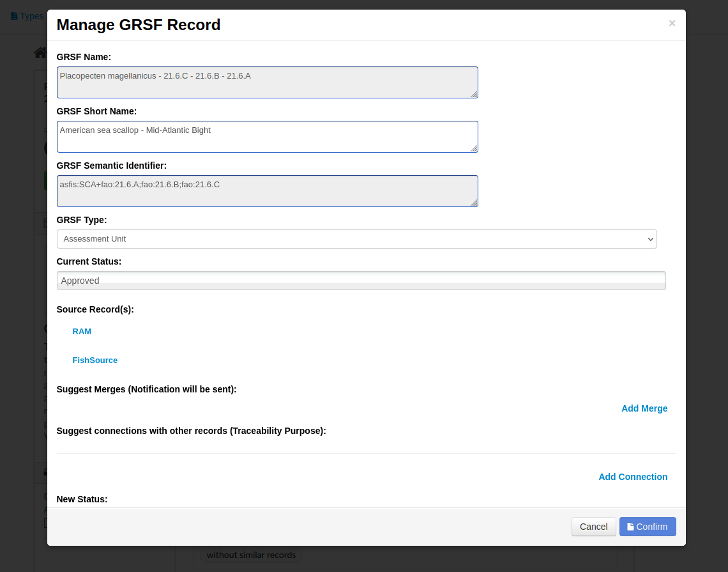The width and height of the screenshot is (728, 572).
Task: Click the Semantic Identifier textarea resize grip
Action: point(474,203)
